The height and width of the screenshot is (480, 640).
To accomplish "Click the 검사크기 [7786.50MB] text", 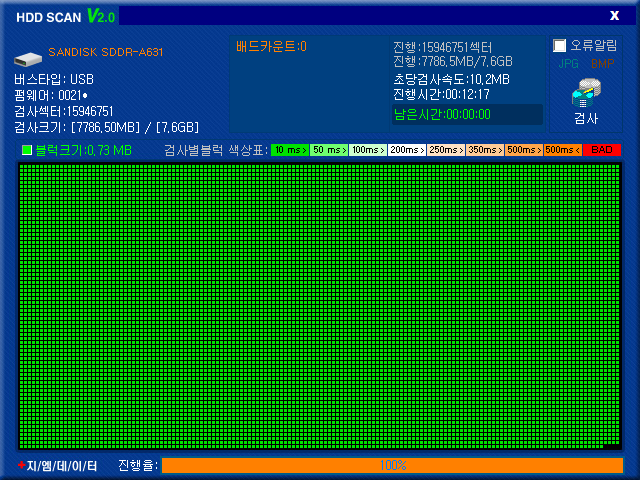I will tap(106, 127).
